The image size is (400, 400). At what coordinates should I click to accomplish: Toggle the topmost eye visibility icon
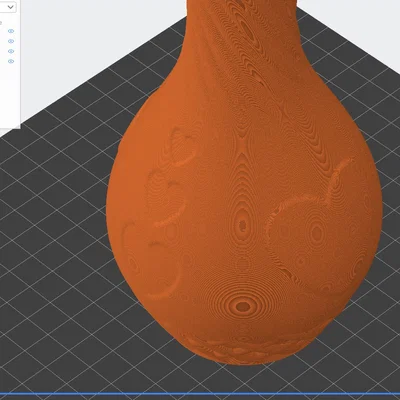[11, 31]
